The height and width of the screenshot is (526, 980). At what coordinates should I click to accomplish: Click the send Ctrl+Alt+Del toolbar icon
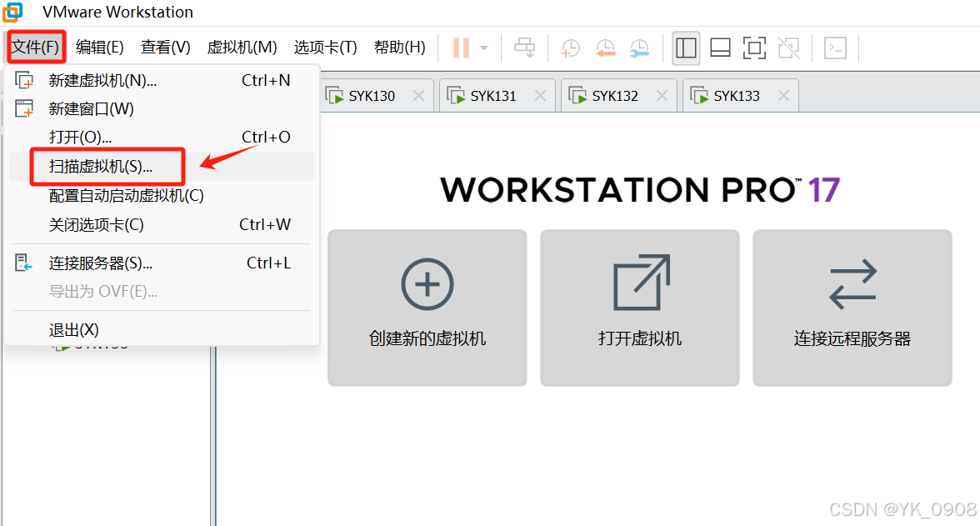click(x=524, y=48)
